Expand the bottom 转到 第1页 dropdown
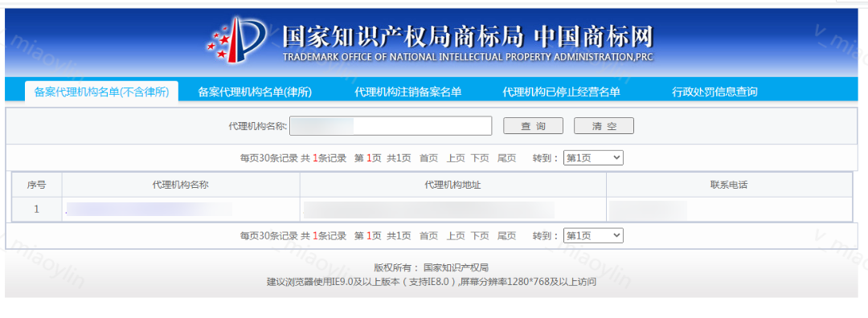 pos(593,236)
